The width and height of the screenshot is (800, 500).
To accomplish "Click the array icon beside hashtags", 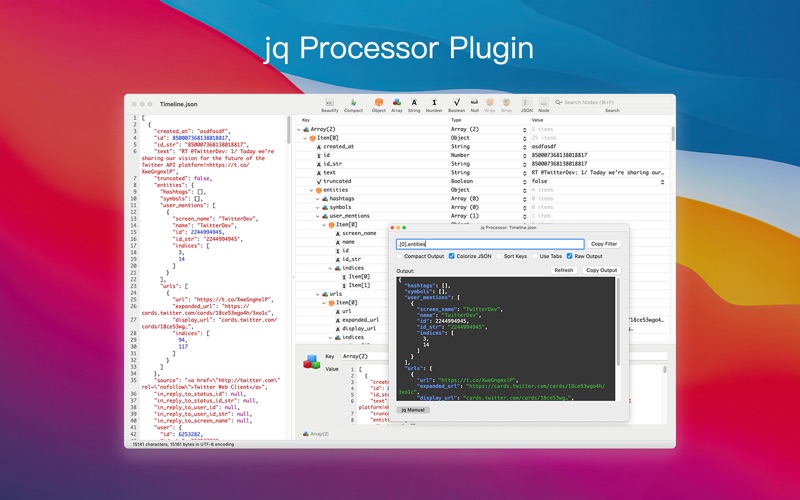I will [x=325, y=198].
